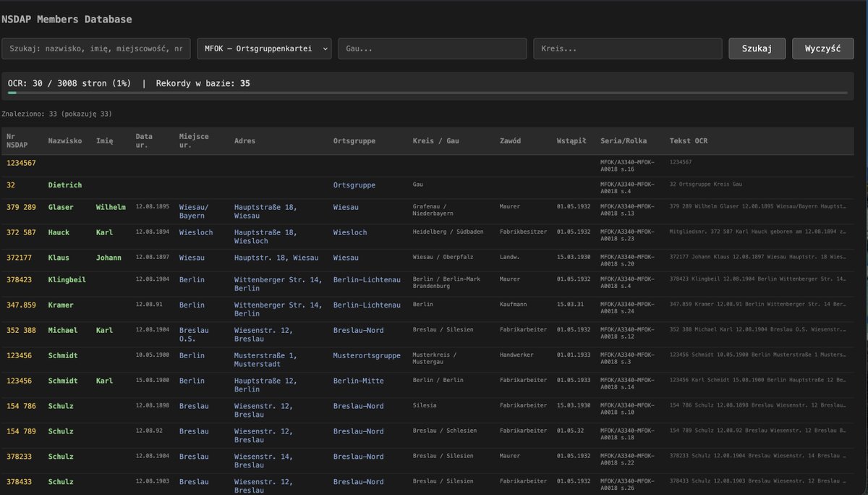Select member number 379 289
Screen dimensions: 868x495
click(x=21, y=207)
